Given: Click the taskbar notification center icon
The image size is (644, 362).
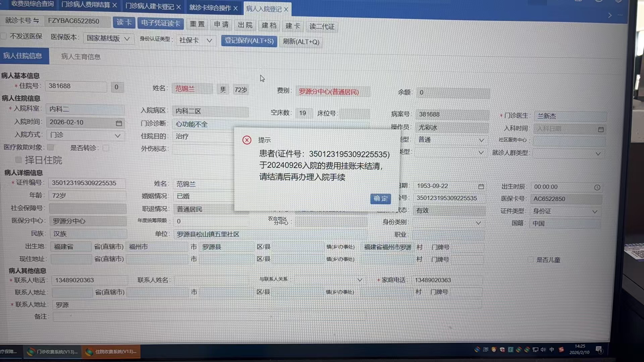Looking at the screenshot, I should click(x=599, y=350).
